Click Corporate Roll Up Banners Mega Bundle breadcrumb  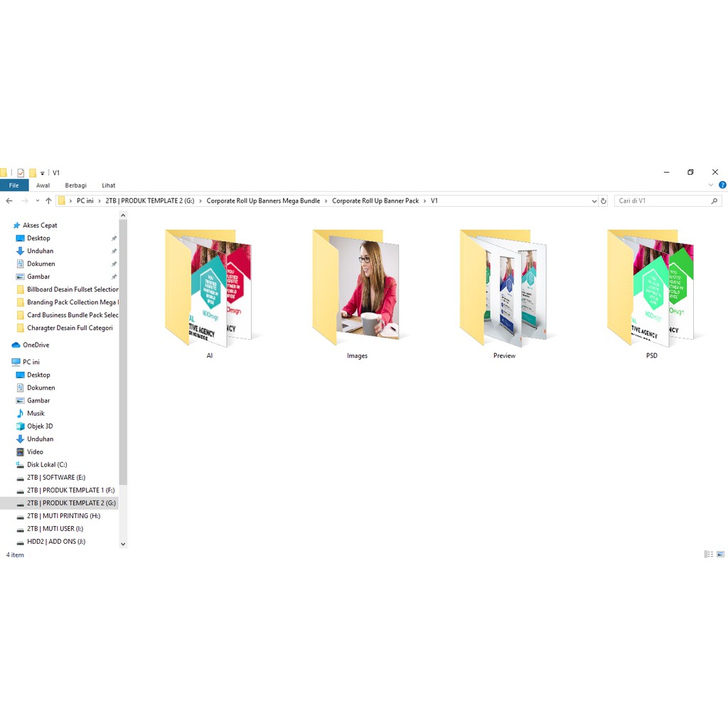[263, 201]
